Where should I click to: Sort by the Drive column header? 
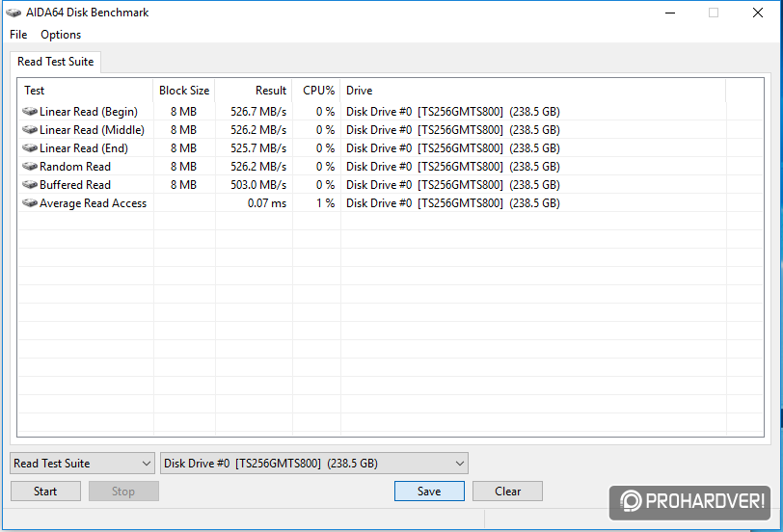coord(533,91)
